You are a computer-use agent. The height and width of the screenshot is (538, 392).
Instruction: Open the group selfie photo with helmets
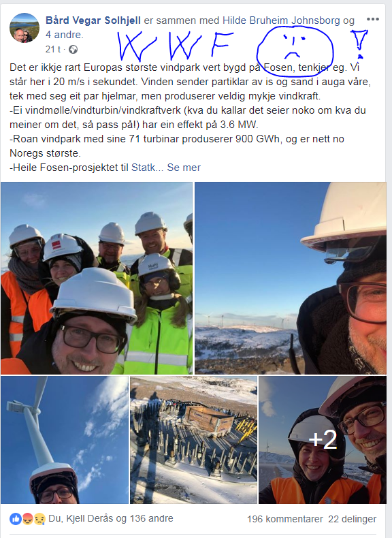pyautogui.click(x=97, y=278)
